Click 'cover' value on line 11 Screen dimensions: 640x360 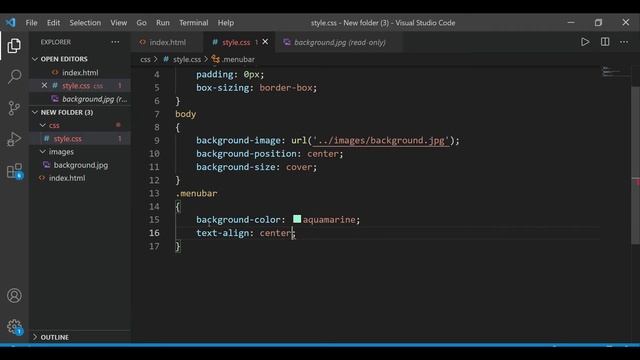(299, 167)
